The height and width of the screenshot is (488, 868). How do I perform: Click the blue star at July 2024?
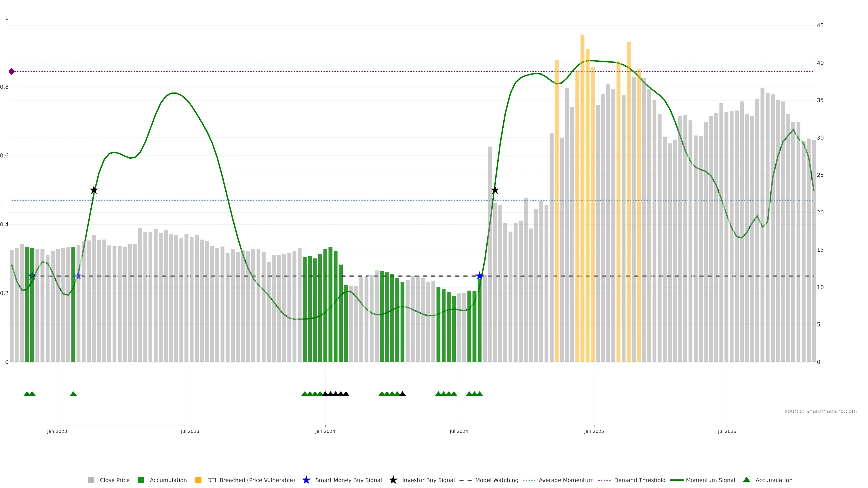click(479, 276)
